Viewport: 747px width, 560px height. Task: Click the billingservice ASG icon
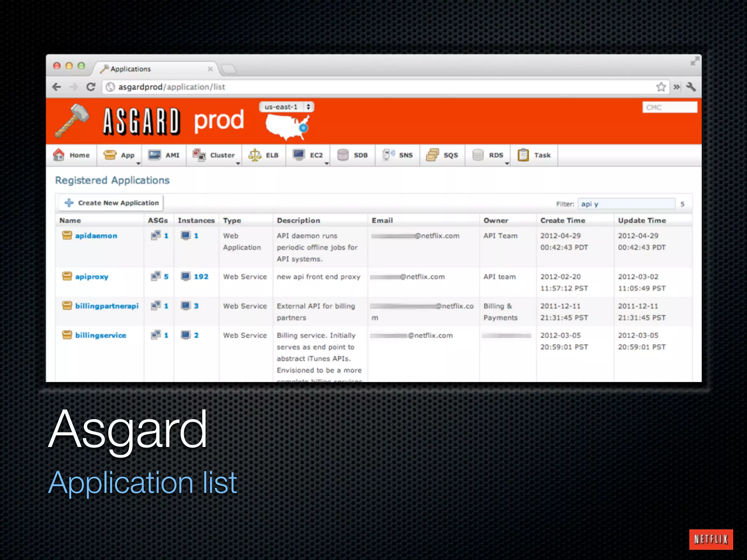click(156, 335)
